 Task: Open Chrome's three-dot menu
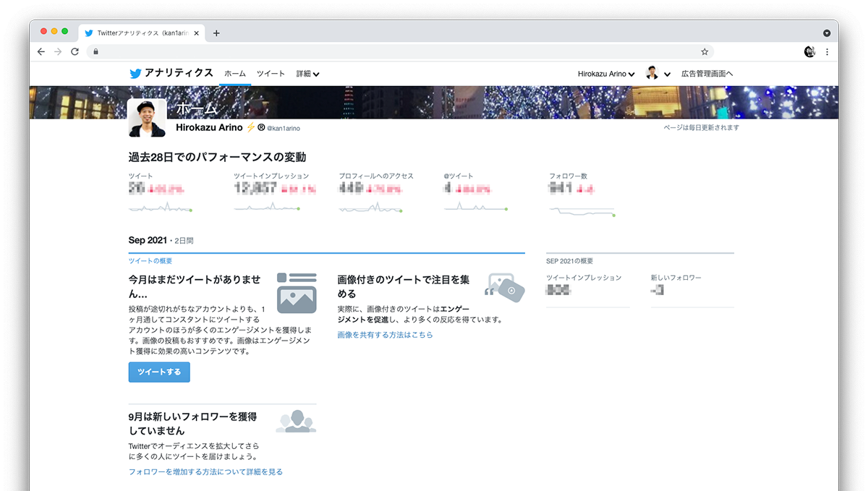click(827, 52)
